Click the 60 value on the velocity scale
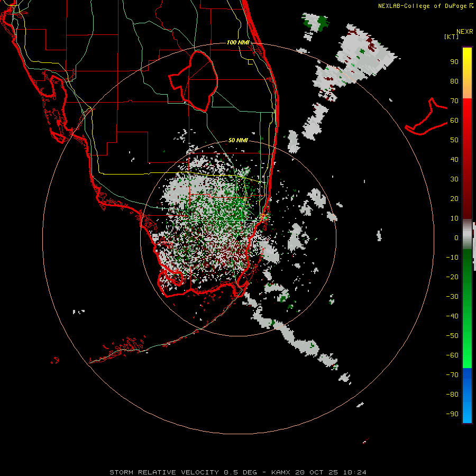The height and width of the screenshot is (476, 476). pyautogui.click(x=454, y=120)
